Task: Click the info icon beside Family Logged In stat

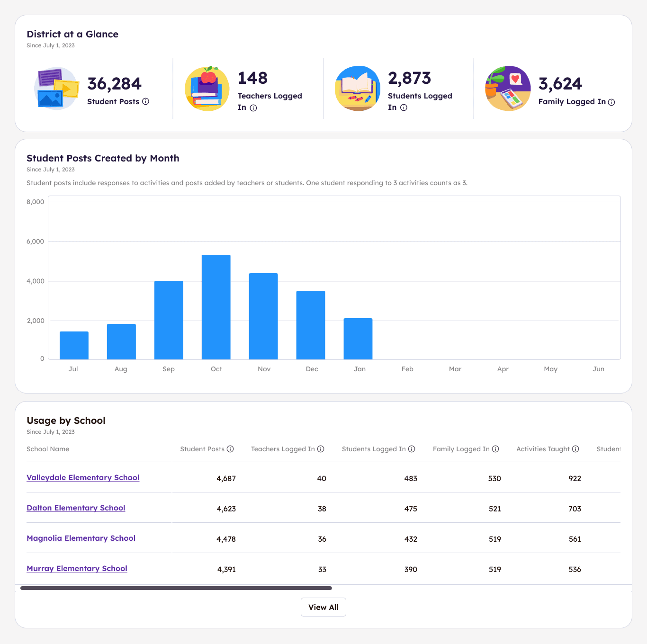Action: click(x=612, y=102)
